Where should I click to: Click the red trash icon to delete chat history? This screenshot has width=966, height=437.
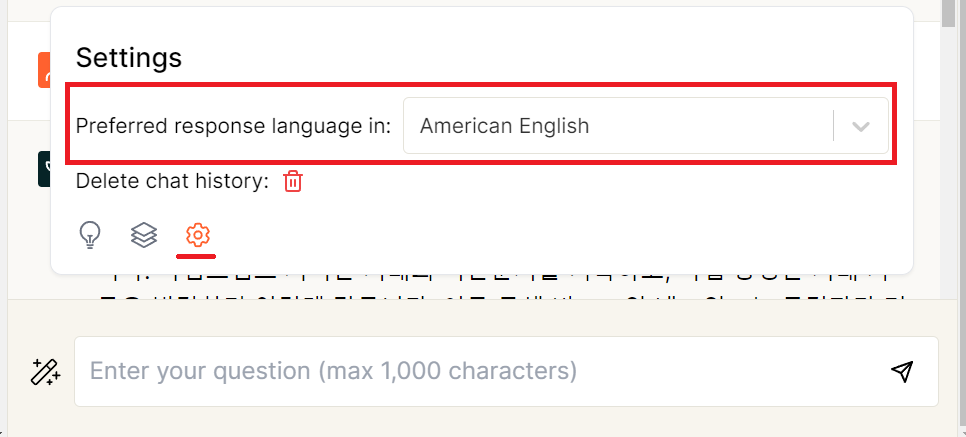(293, 181)
